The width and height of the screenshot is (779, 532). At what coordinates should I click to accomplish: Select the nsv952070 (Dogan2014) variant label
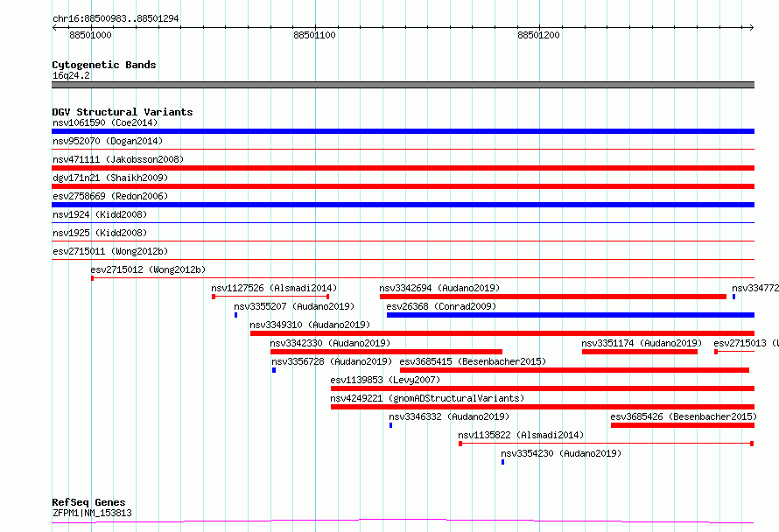pyautogui.click(x=108, y=141)
